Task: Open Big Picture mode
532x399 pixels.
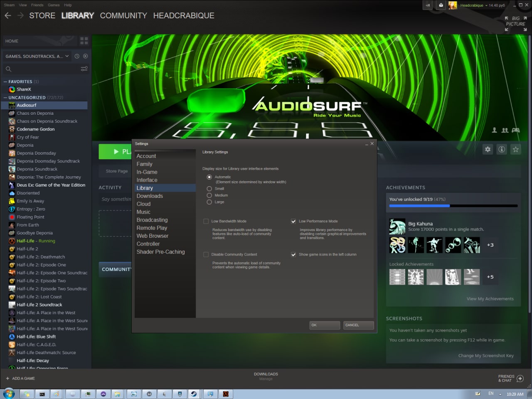Action: (x=516, y=24)
